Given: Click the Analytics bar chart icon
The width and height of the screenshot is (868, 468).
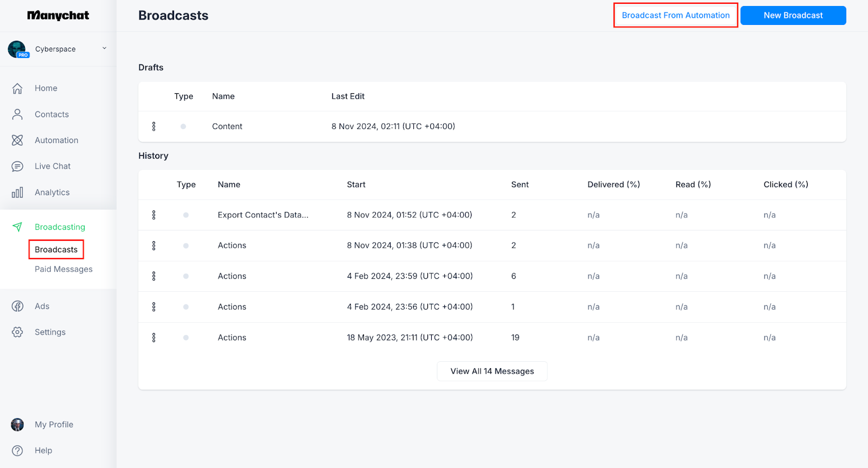Looking at the screenshot, I should pyautogui.click(x=17, y=193).
